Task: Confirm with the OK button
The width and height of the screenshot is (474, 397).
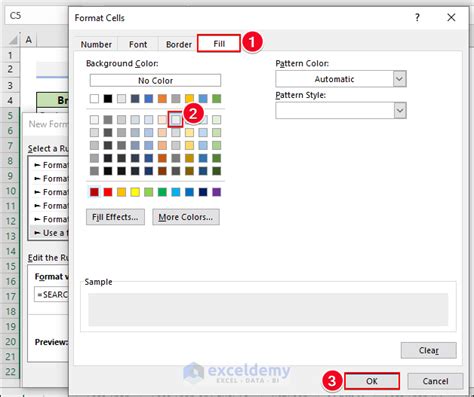Action: pyautogui.click(x=372, y=381)
